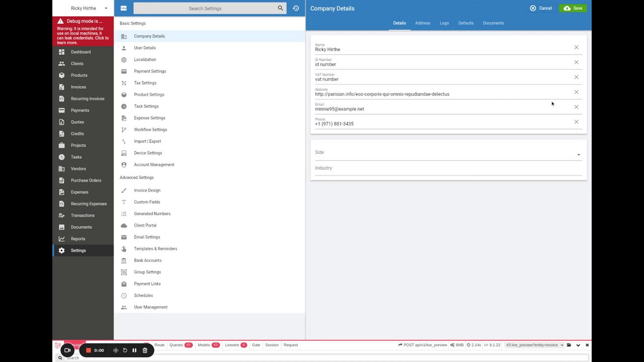Screen dimensions: 644x362
Task: Clear the Phone field with X
Action: click(577, 122)
